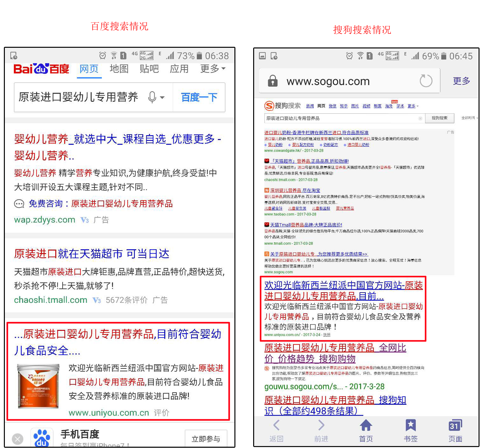Open the 全部时间 time filter dropdown

point(470,118)
